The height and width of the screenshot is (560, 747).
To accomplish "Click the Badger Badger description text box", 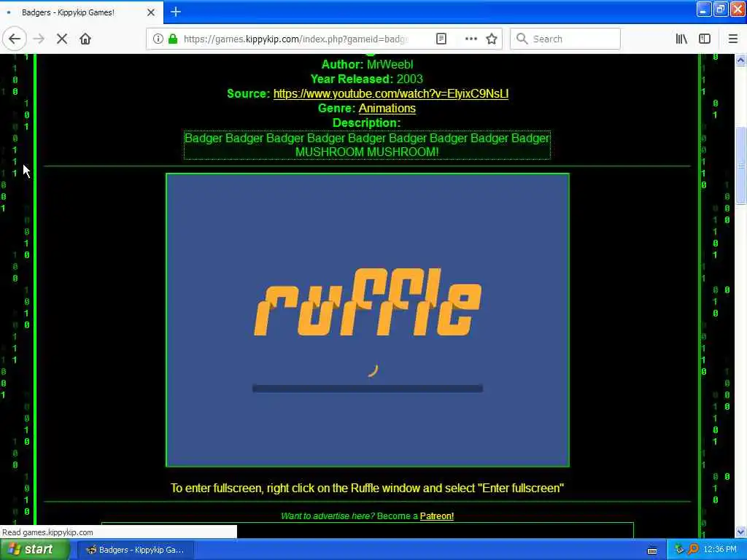I will tap(367, 145).
